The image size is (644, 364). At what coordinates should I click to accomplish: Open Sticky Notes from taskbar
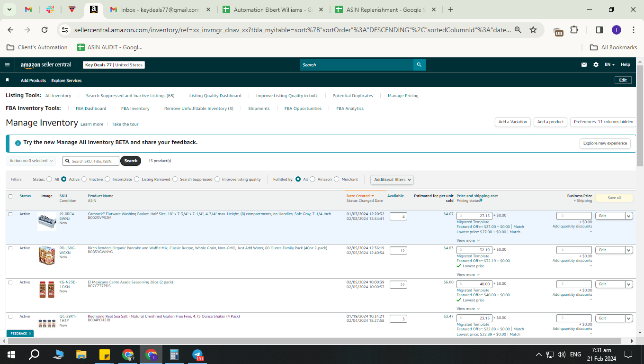pos(105,354)
